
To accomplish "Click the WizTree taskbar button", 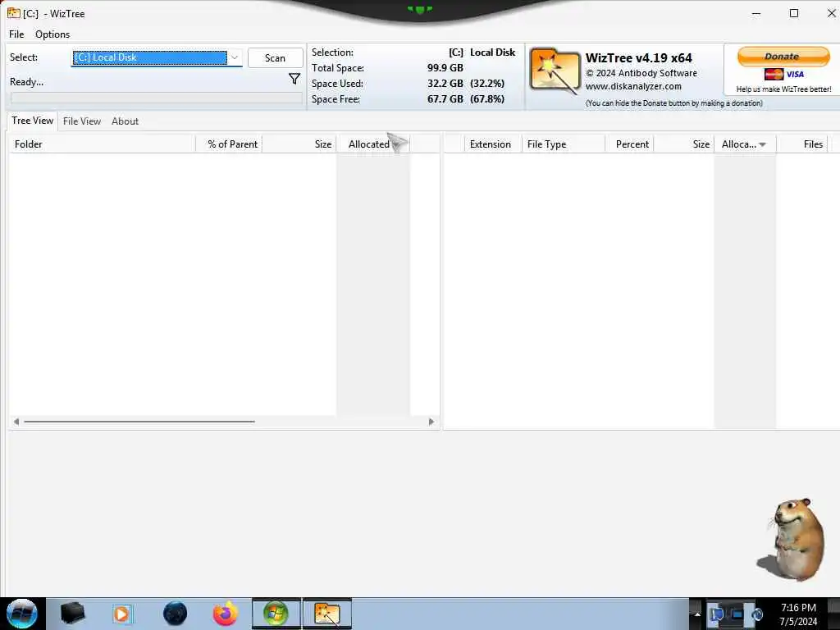I will click(327, 614).
